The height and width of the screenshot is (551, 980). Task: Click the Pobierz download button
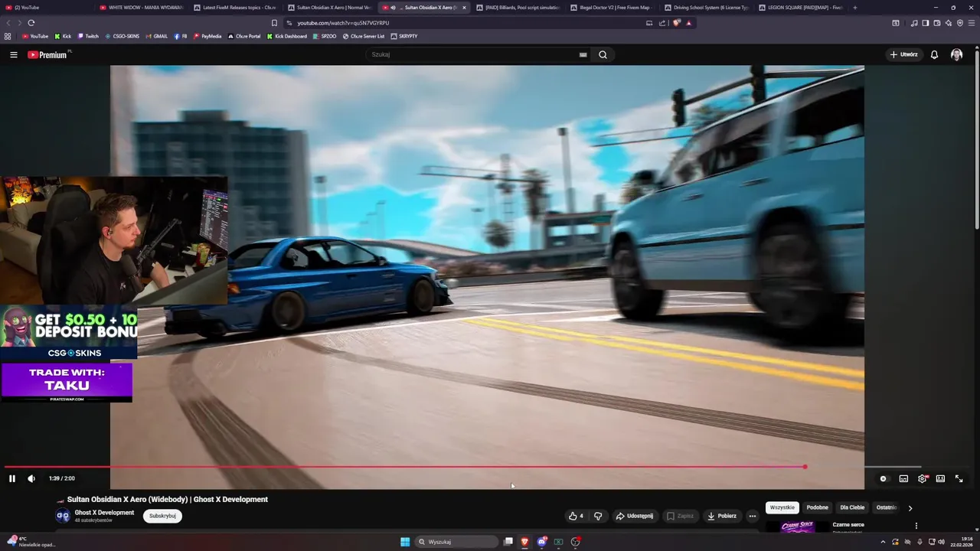click(x=722, y=516)
